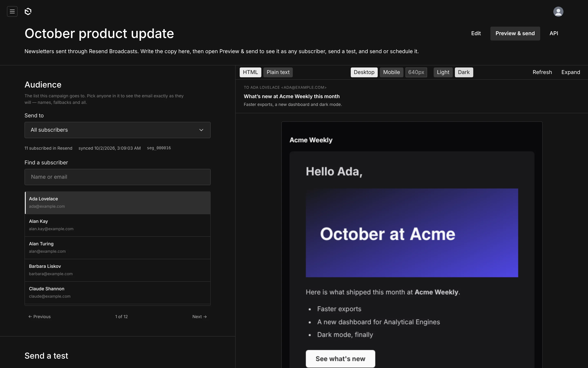Click the Name or email search field
Viewport: 588px width, 368px height.
tap(117, 177)
